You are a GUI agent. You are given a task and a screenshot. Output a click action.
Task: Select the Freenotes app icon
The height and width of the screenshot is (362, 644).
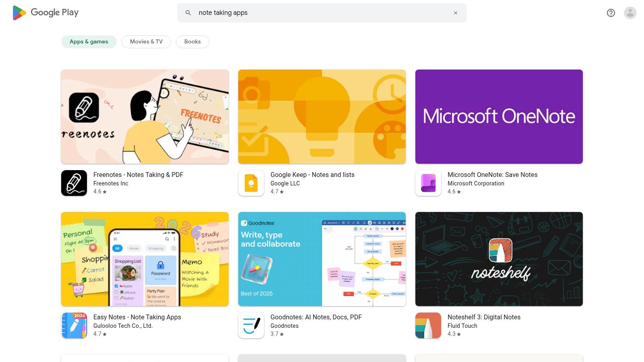click(74, 183)
